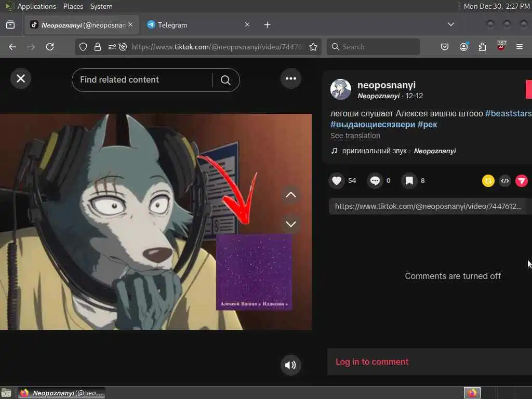Click the autoplay blocked icon in address bar

click(123, 47)
